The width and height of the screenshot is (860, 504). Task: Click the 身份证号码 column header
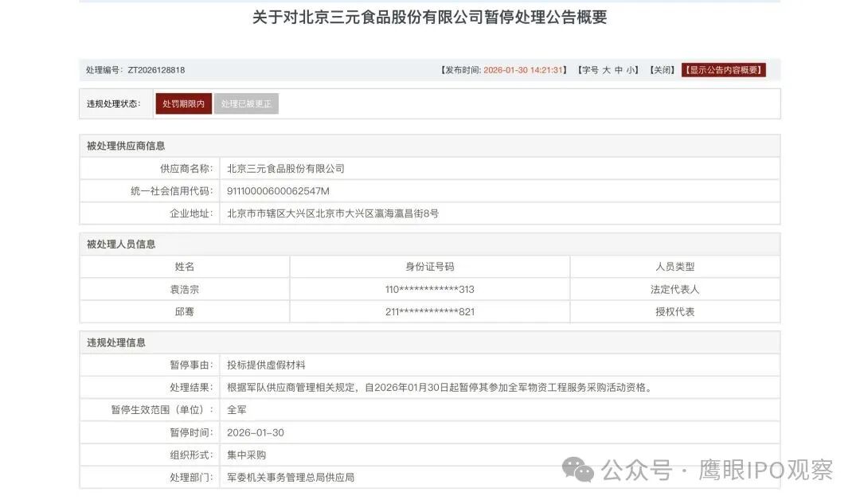click(429, 268)
